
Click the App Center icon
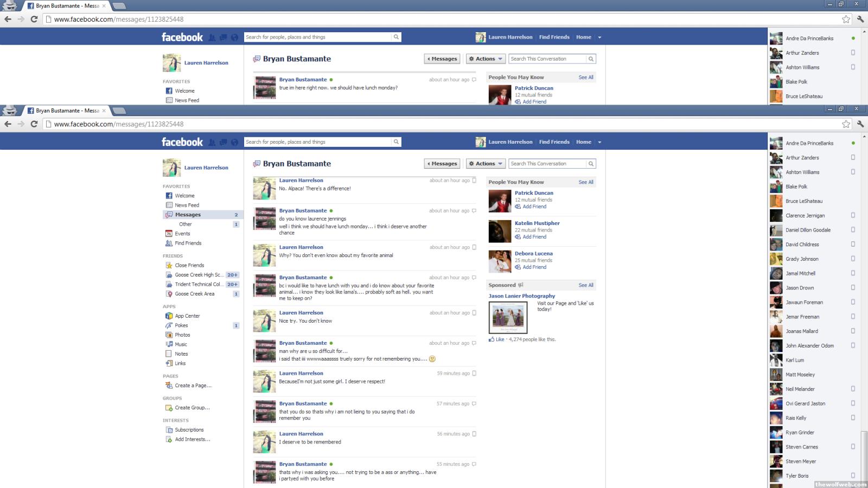[x=169, y=316]
